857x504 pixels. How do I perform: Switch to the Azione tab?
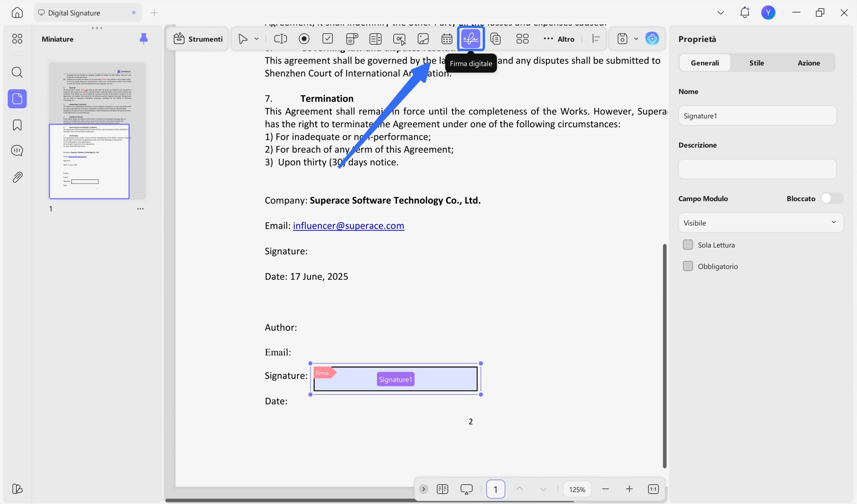coord(809,63)
